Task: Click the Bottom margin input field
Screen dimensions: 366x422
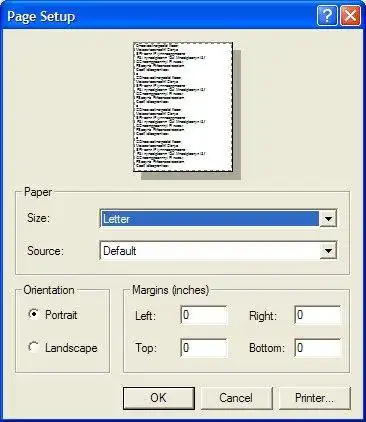Action: point(318,348)
